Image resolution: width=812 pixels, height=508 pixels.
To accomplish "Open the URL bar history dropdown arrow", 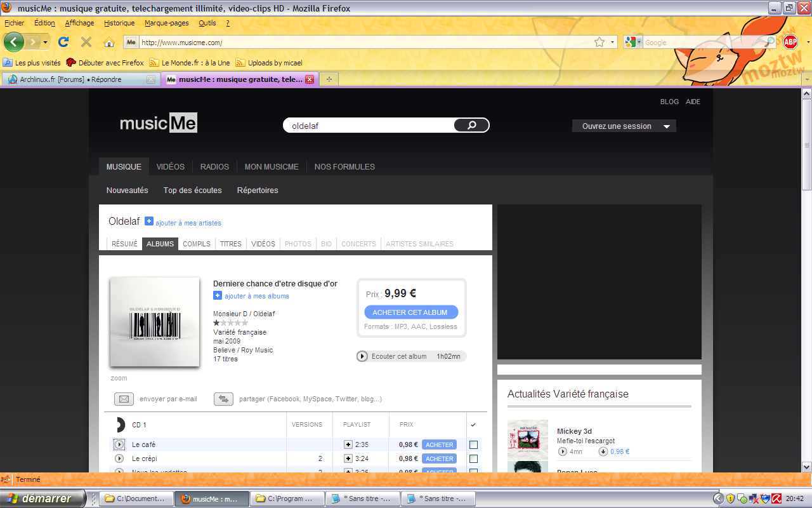I will pyautogui.click(x=613, y=43).
